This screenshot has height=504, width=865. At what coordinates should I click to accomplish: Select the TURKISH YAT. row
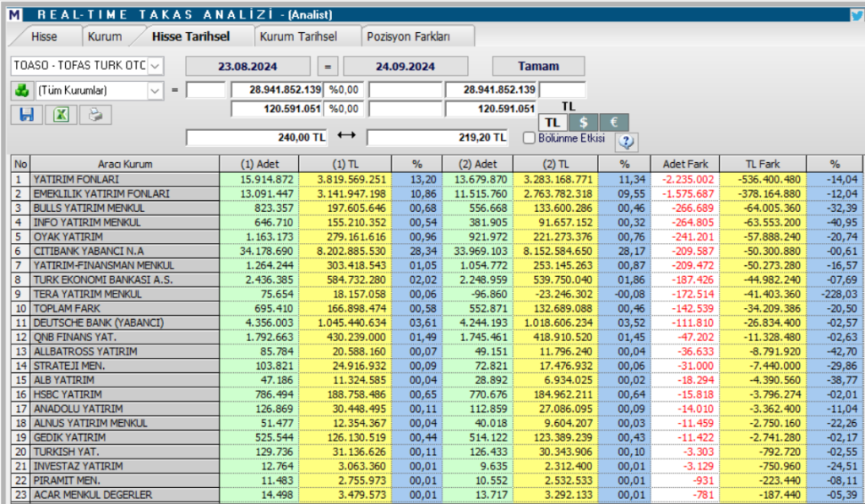[x=437, y=452]
